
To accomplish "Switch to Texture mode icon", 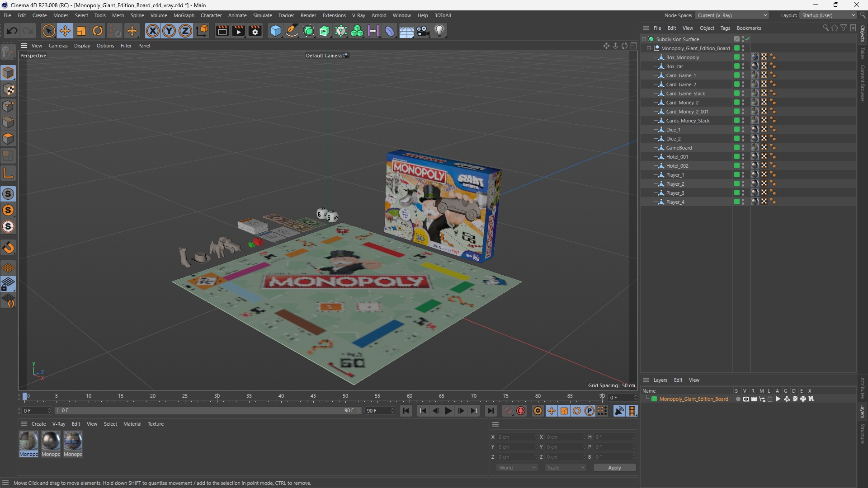I will tap(8, 89).
